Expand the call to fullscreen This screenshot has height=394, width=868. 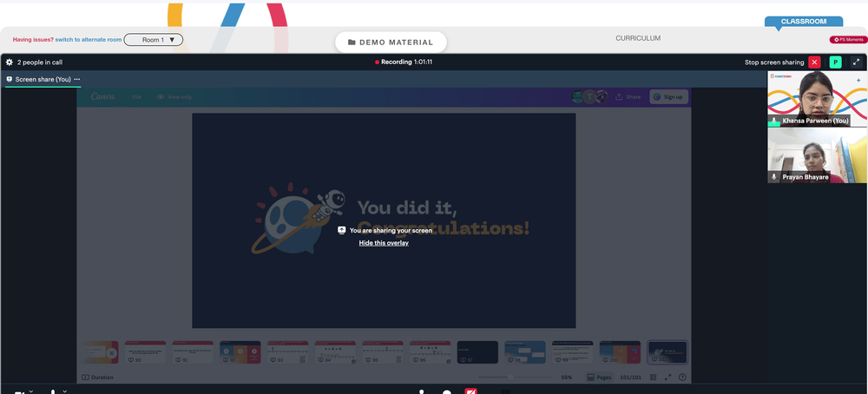click(x=856, y=62)
